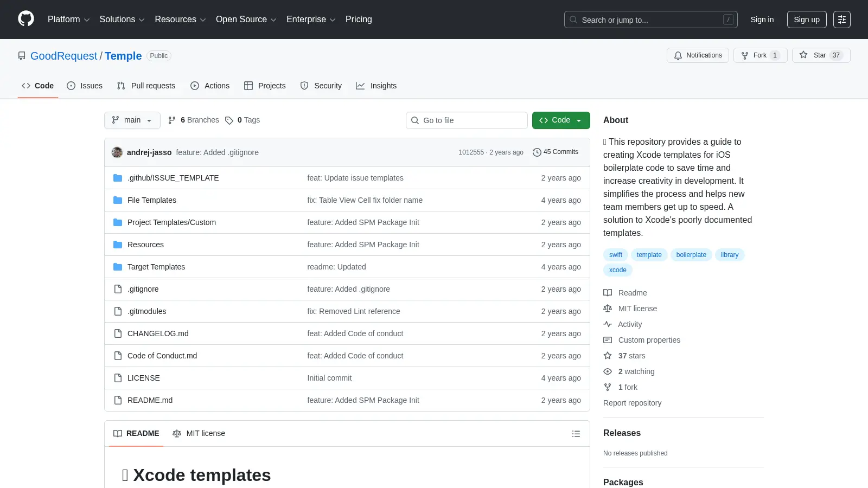Open the GitHub homepage logo
This screenshot has width=868, height=488.
(26, 19)
